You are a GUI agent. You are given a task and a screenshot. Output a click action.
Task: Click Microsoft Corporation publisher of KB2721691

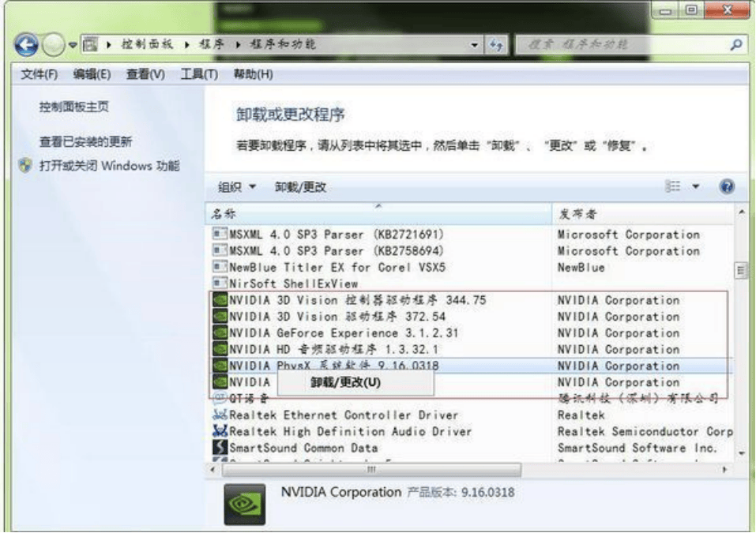point(628,235)
